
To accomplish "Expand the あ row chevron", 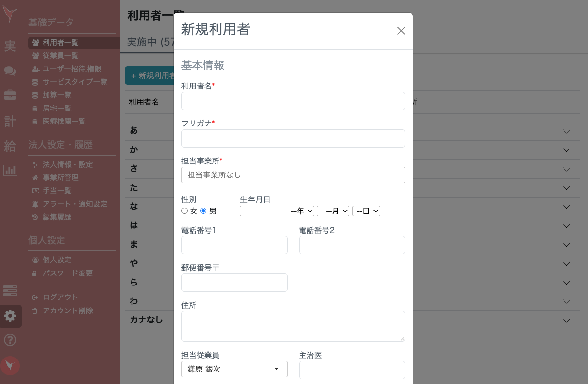I will click(x=566, y=131).
